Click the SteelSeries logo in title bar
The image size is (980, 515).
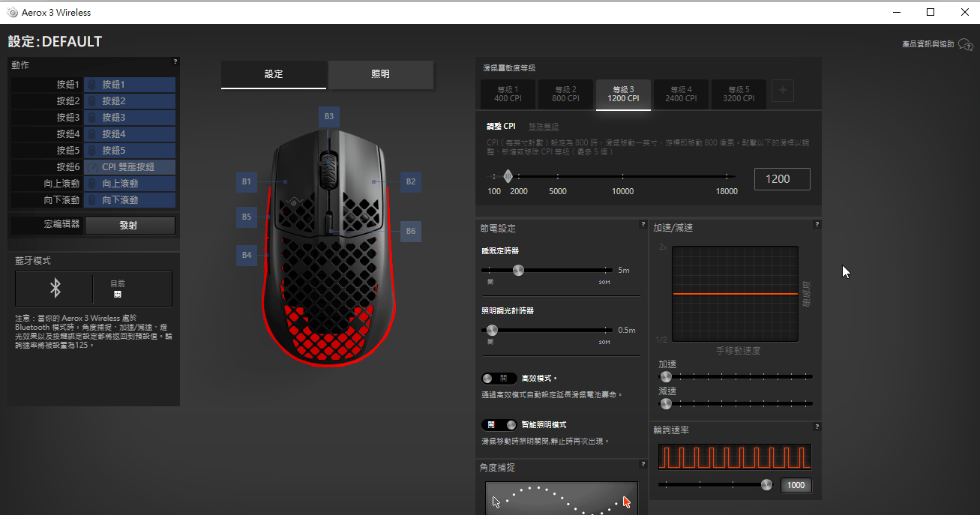(13, 12)
